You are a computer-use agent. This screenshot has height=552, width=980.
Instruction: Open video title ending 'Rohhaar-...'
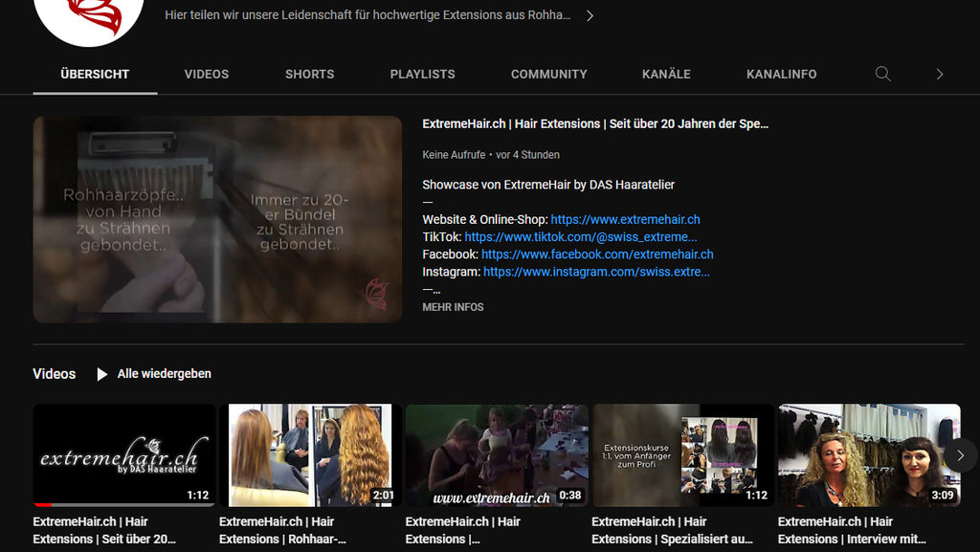coord(282,530)
